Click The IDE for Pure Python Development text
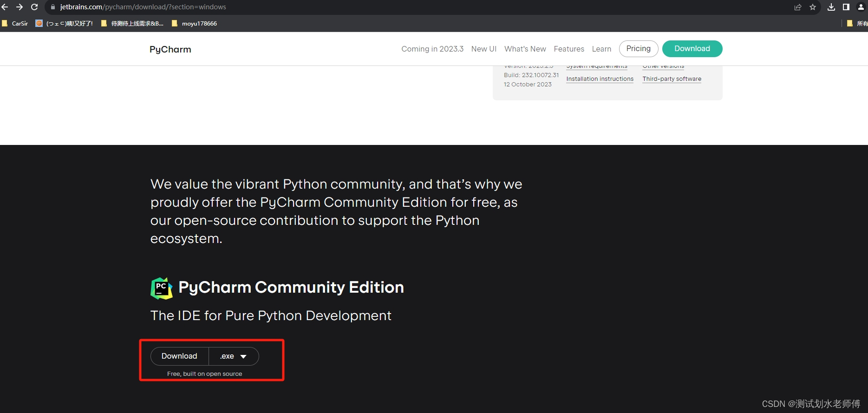 coord(271,316)
